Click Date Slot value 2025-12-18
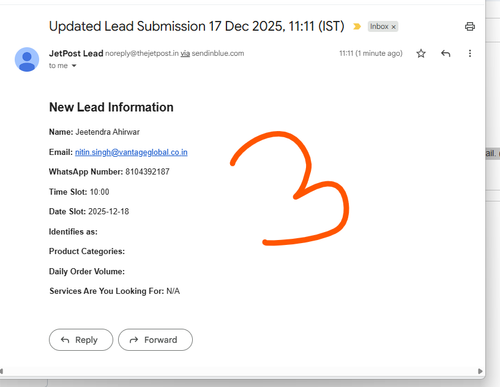 [108, 212]
